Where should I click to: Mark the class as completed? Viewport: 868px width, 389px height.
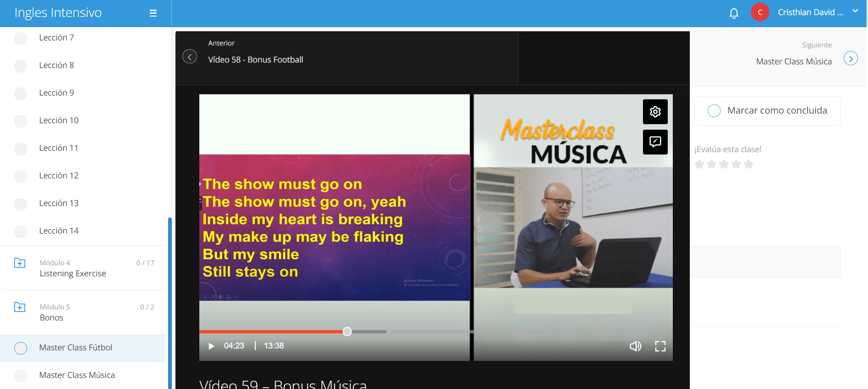(767, 111)
